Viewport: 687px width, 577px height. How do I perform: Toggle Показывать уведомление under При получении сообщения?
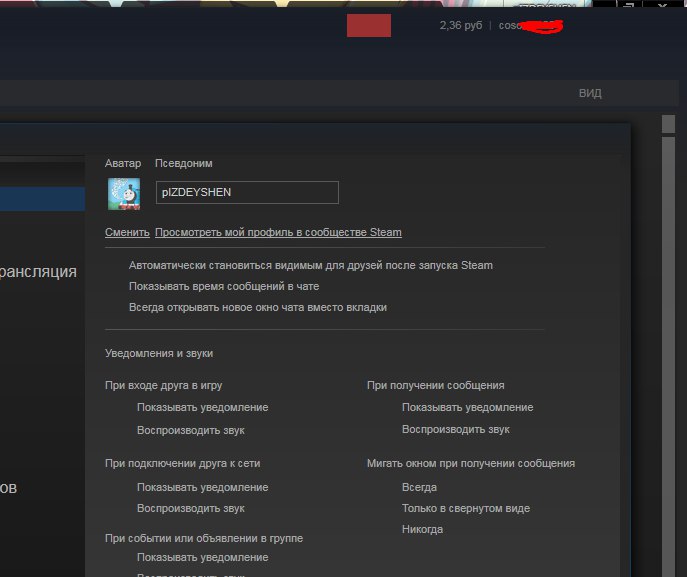pos(467,407)
